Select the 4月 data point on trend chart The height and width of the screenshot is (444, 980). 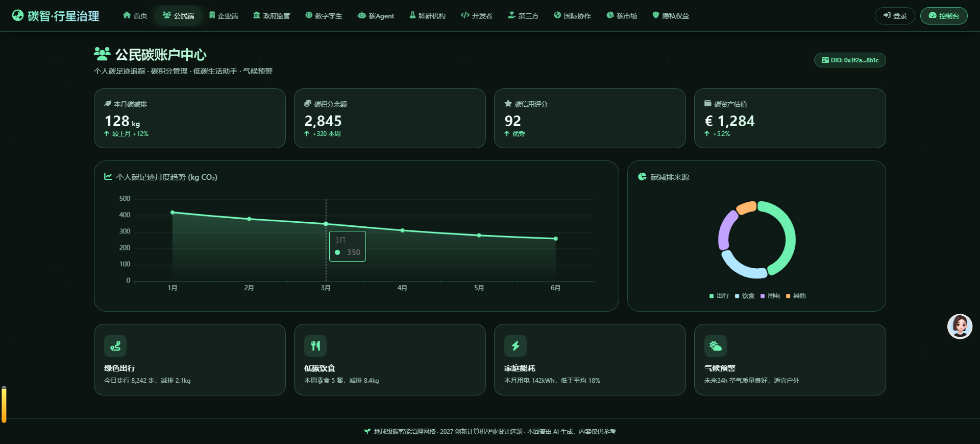pyautogui.click(x=402, y=230)
